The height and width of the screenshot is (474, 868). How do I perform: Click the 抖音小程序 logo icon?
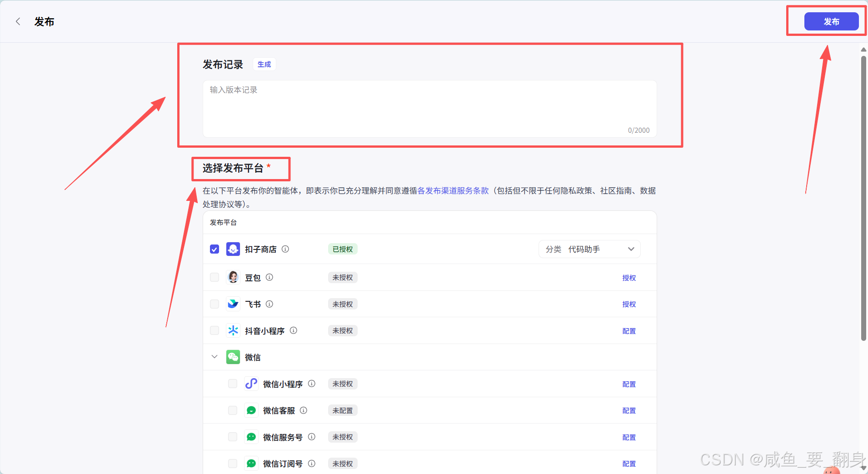click(x=233, y=330)
